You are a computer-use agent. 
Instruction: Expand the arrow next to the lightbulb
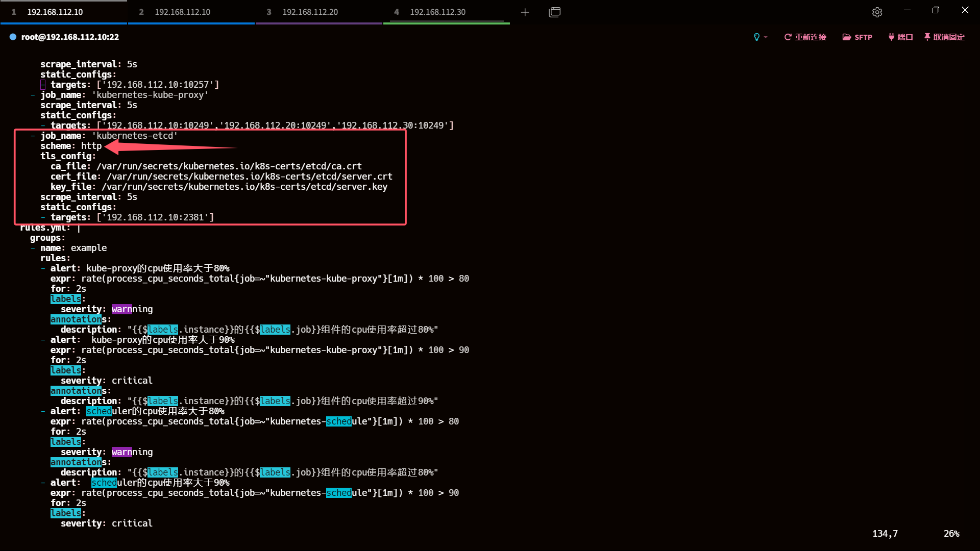click(766, 37)
